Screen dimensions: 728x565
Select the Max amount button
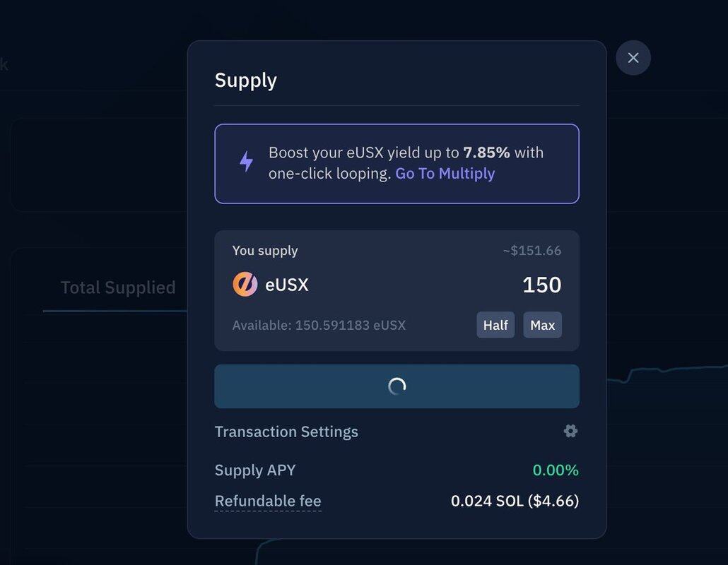tap(542, 325)
